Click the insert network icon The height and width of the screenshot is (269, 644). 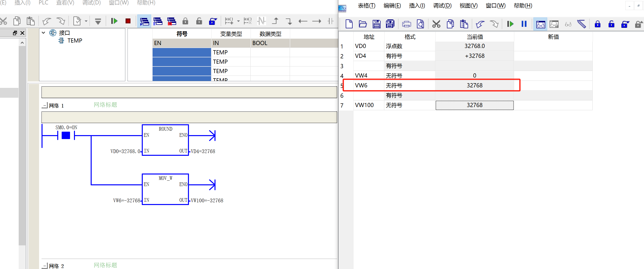tap(229, 21)
